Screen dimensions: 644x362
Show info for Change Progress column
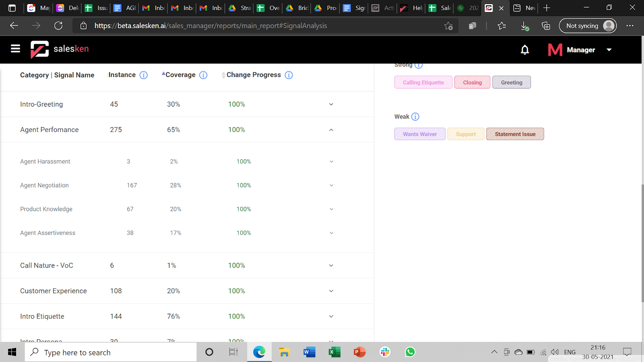tap(289, 75)
